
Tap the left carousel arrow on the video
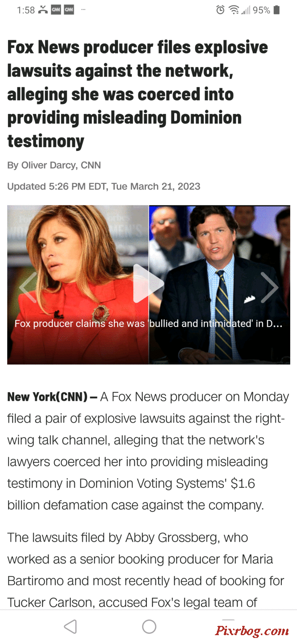(x=28, y=287)
